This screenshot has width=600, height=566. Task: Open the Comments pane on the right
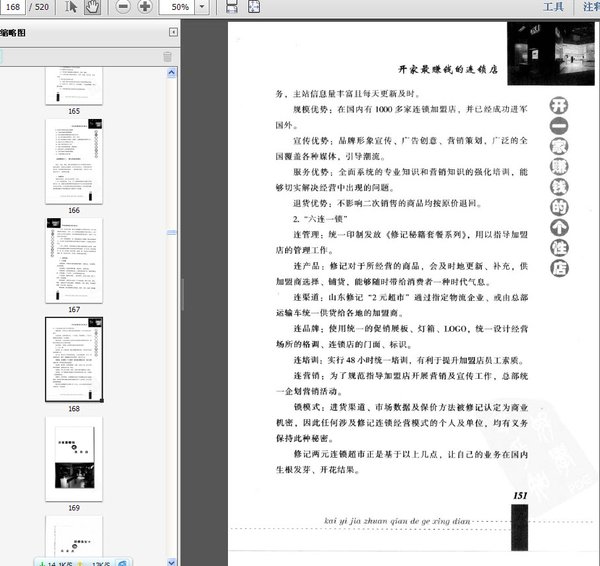coord(590,7)
